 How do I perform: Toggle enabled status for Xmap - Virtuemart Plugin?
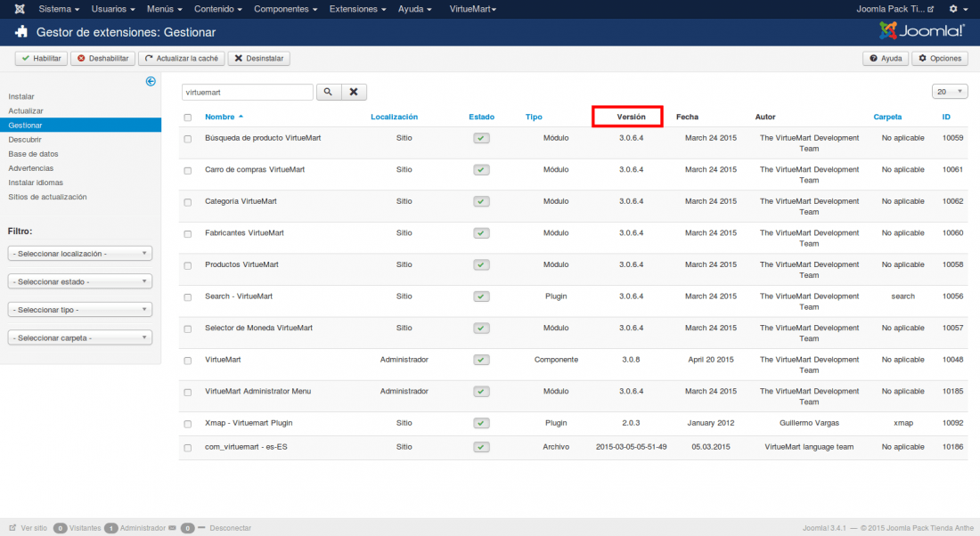point(481,423)
